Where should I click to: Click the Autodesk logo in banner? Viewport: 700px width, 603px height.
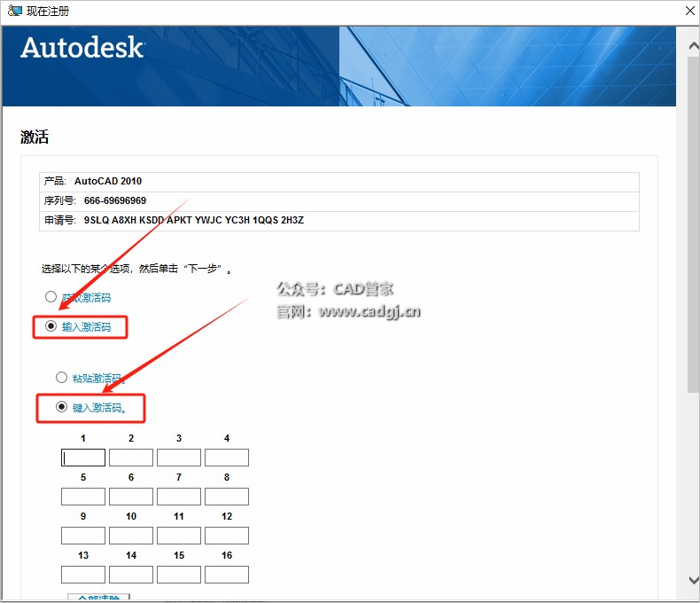pyautogui.click(x=82, y=47)
